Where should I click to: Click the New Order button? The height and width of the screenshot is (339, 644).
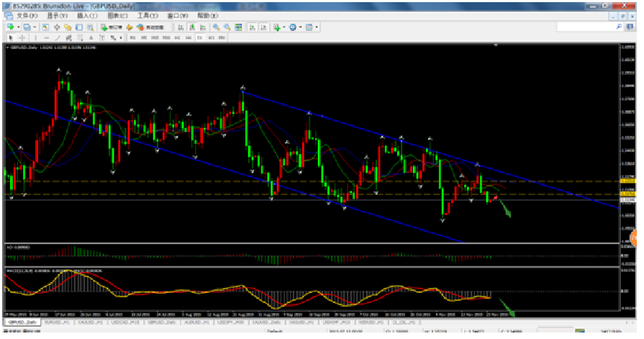[111, 27]
